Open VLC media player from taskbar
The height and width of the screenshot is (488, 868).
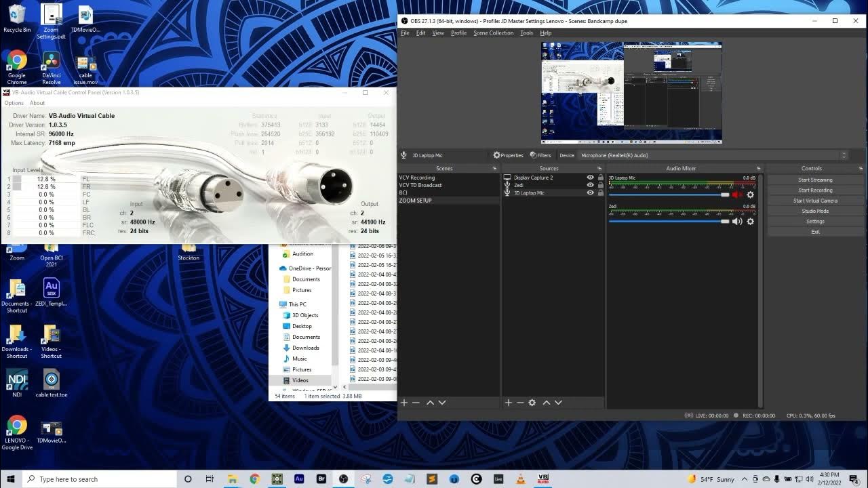coord(520,479)
